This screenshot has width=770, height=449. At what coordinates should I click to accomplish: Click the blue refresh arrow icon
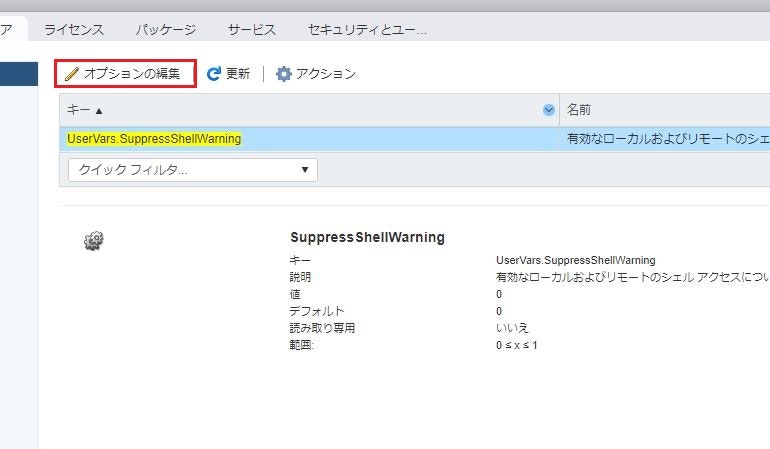(x=214, y=74)
